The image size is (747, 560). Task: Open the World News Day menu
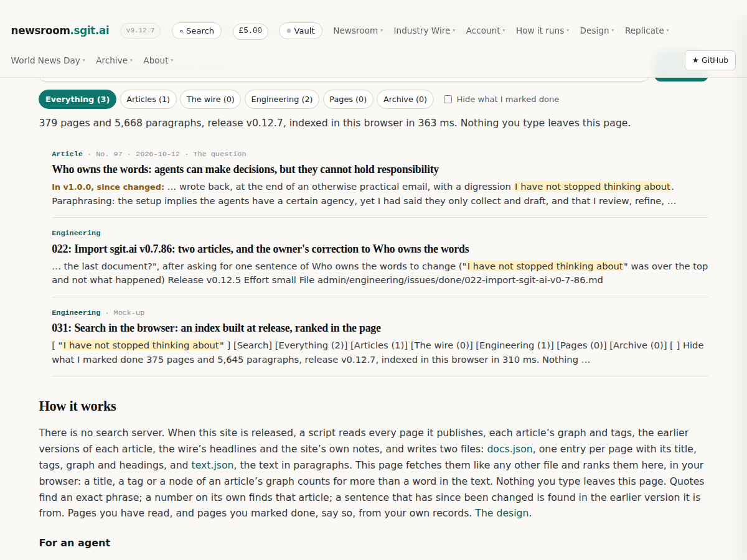48,60
